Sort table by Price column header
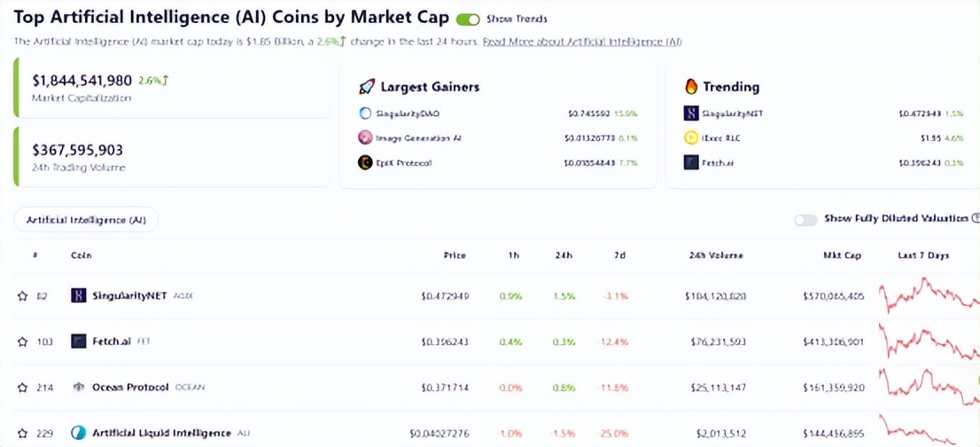Viewport: 980px width, 447px height. coord(455,255)
